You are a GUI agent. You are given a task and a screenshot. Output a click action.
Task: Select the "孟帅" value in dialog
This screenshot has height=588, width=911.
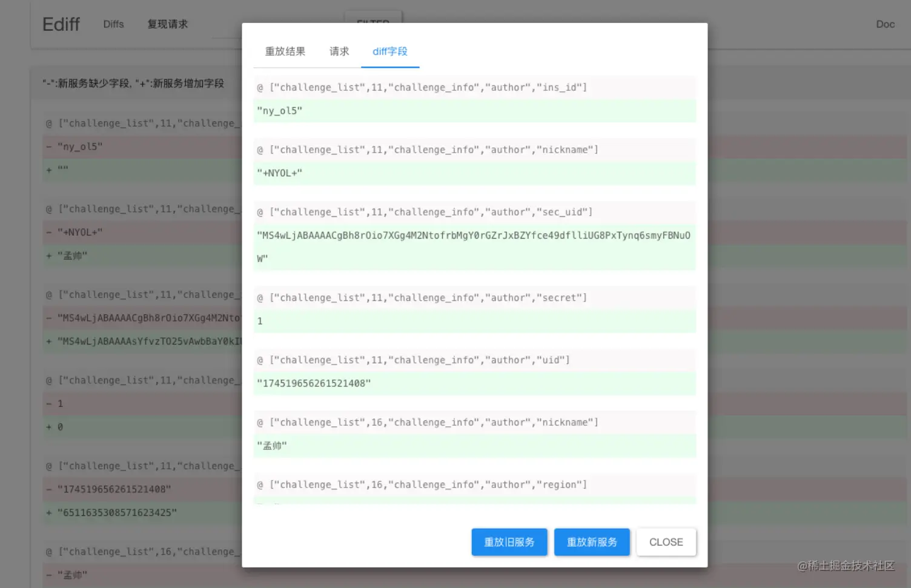475,446
